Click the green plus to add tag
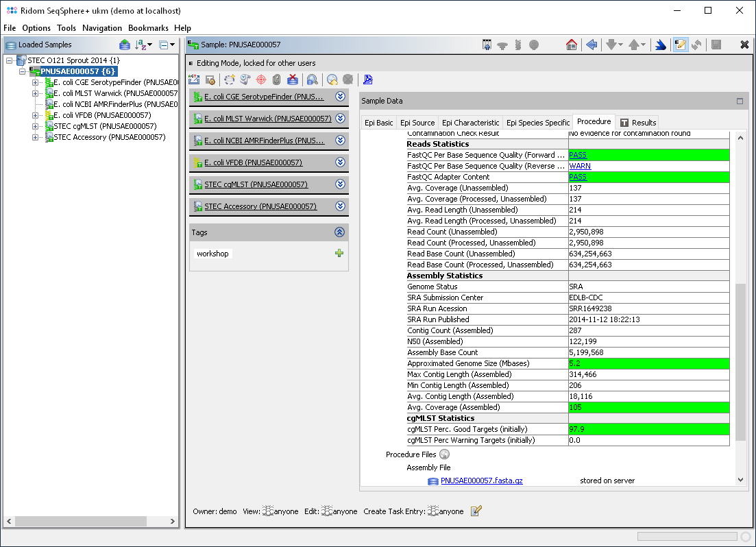The width and height of the screenshot is (756, 547). 339,254
